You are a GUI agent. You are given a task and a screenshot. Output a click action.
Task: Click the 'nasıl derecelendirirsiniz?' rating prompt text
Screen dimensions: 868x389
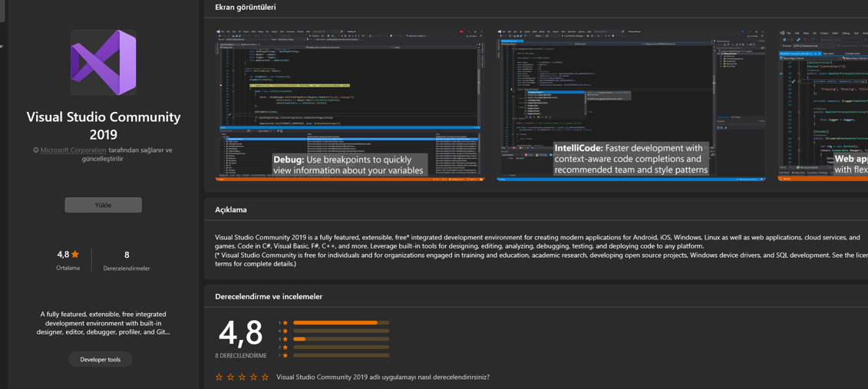coord(383,377)
